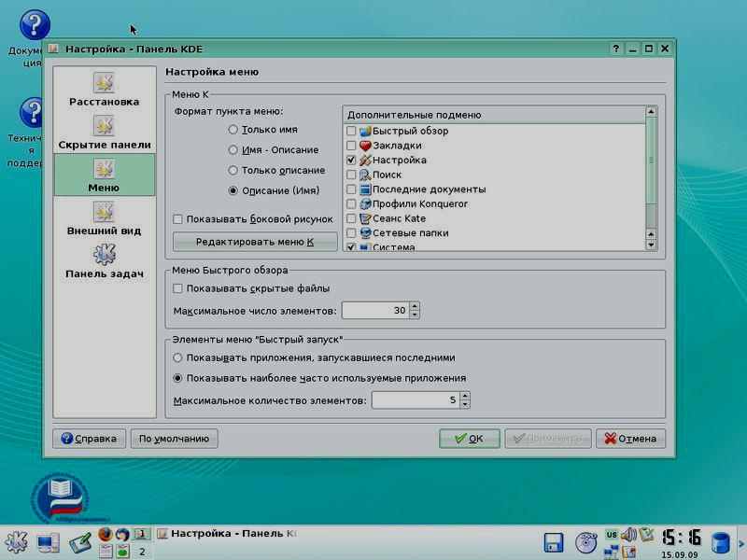Enable the Сеанс Kate checkbox
Image resolution: width=747 pixels, height=560 pixels.
click(351, 218)
